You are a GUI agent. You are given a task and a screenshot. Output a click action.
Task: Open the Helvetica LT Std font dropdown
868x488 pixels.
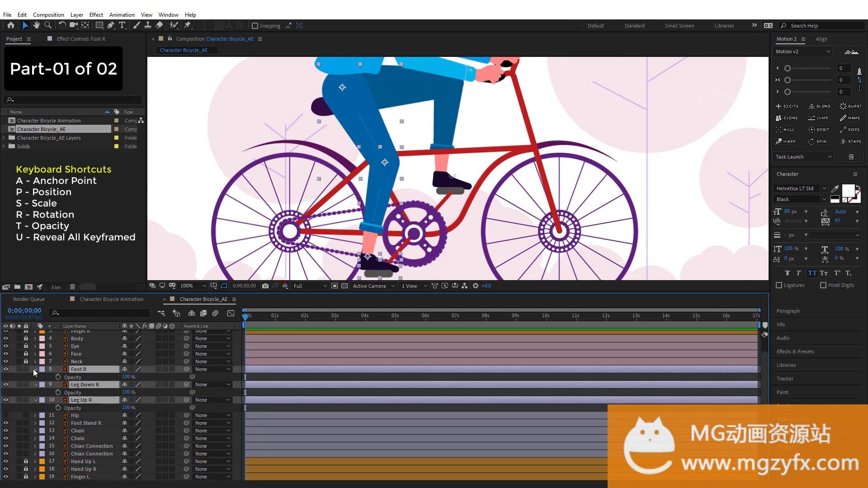[800, 188]
